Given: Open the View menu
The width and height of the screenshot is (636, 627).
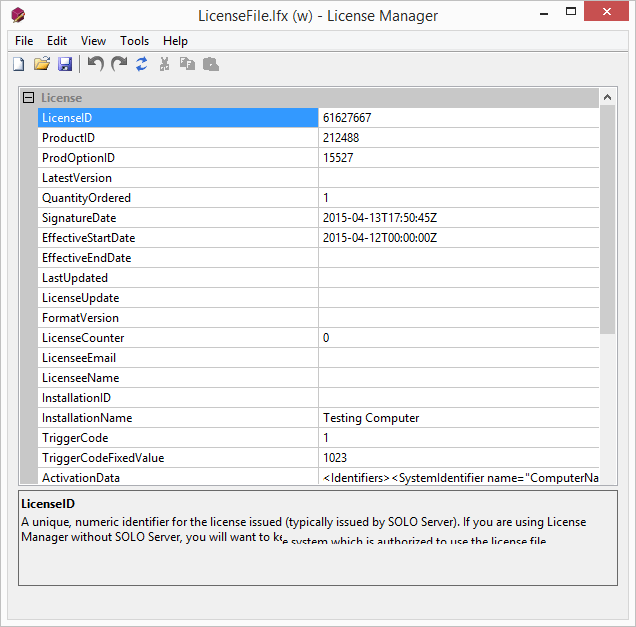Looking at the screenshot, I should pos(93,41).
